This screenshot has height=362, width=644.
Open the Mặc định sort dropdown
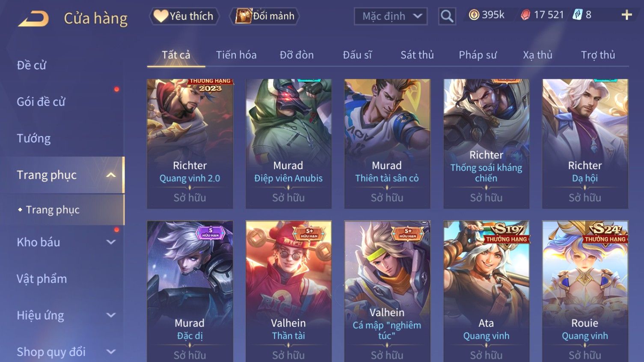point(391,16)
